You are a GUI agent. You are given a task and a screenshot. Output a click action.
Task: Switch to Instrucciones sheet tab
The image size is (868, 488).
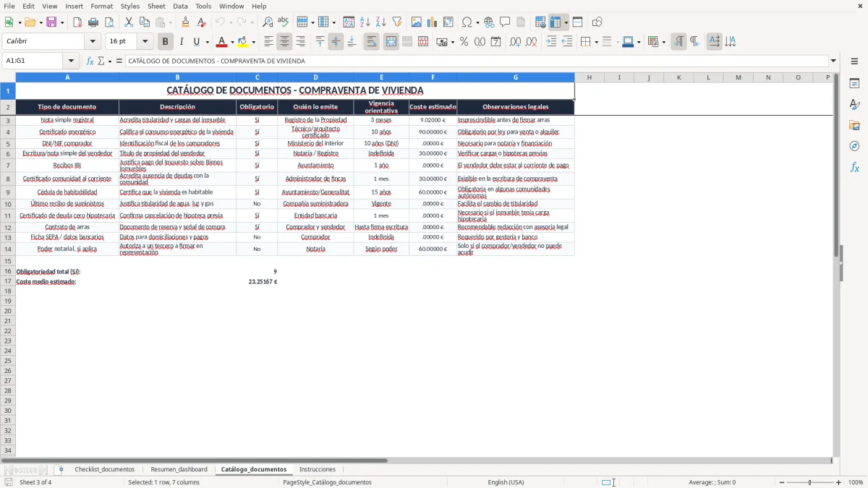(318, 469)
